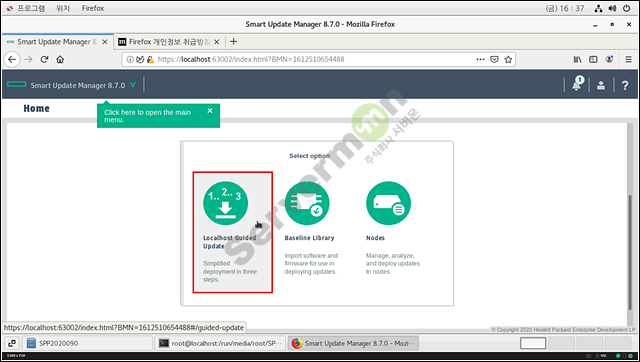Expand the Smart Update Manager main menu arrow
Viewport: 640px width, 362px height.
point(133,85)
